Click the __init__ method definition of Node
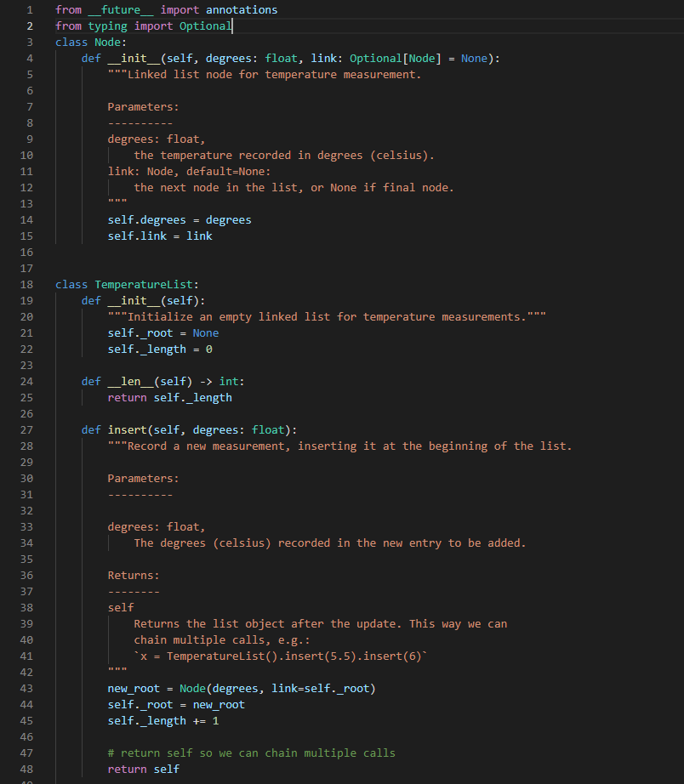The image size is (684, 784). pos(133,58)
